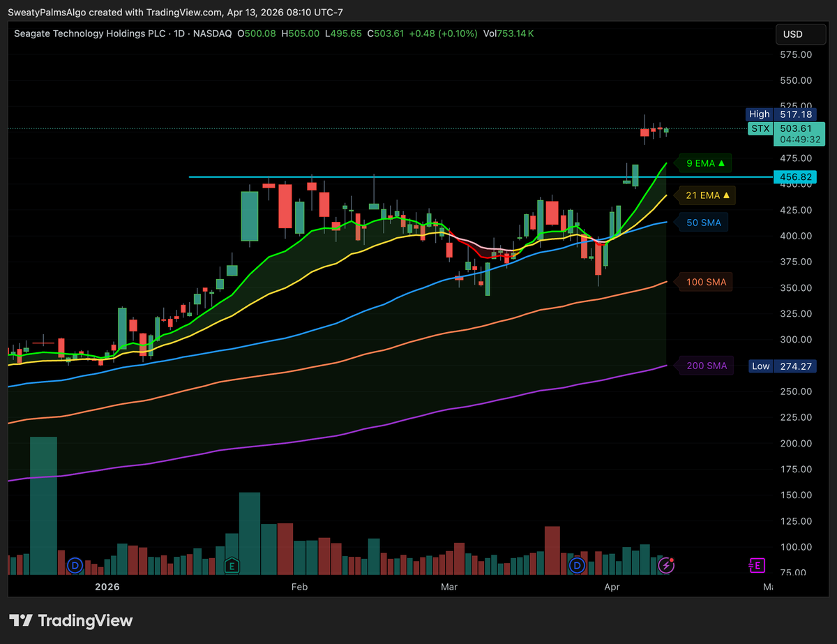Click the 9 EMA up-arrow indicator
Viewport: 837px width, 644px height.
coord(721,163)
